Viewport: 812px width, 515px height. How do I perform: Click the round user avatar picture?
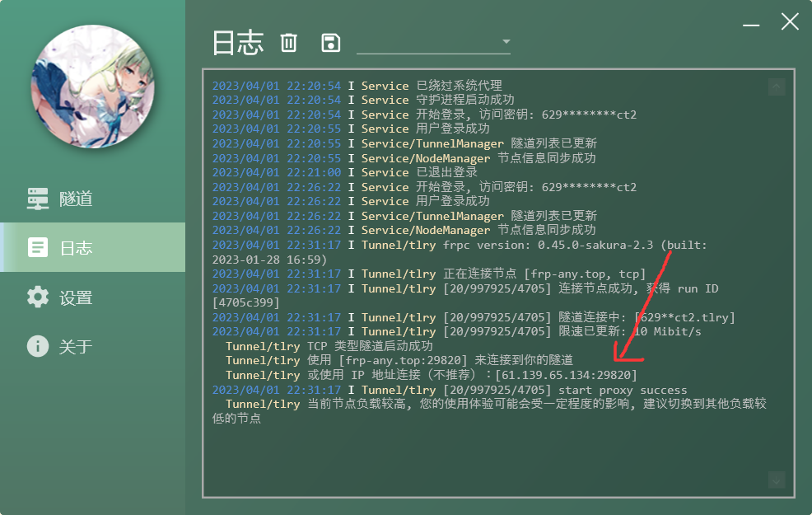93,87
